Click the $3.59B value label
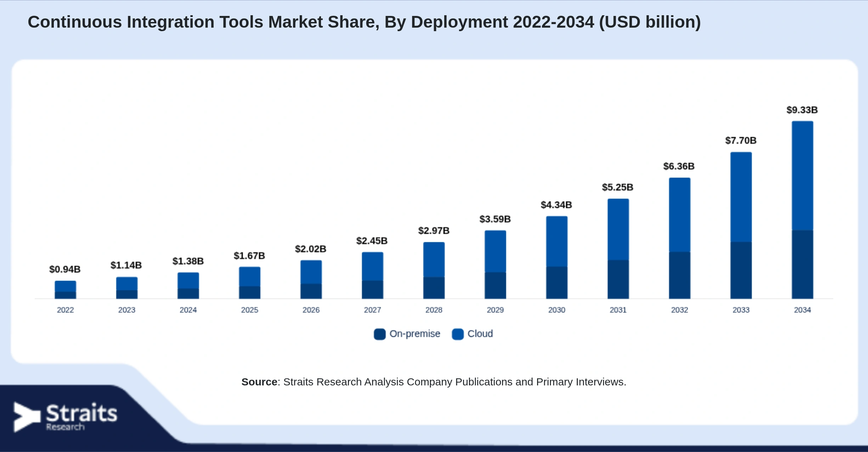Screen dimensions: 868x452 click(x=495, y=219)
